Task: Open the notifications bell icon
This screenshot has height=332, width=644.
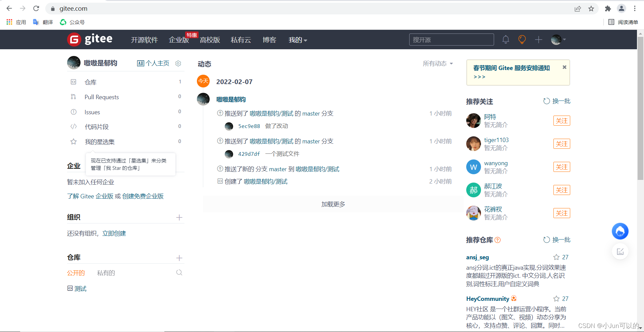Action: pyautogui.click(x=505, y=40)
